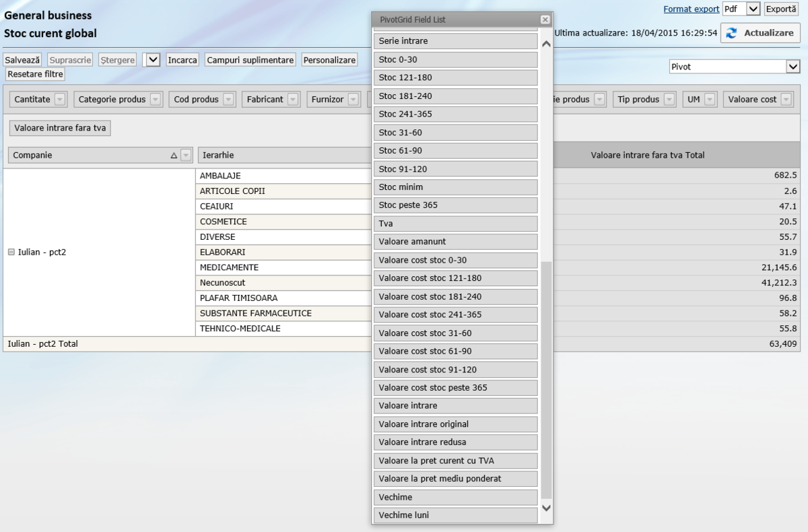Open the Categorie produs filter icon
This screenshot has width=808, height=532.
tap(156, 100)
